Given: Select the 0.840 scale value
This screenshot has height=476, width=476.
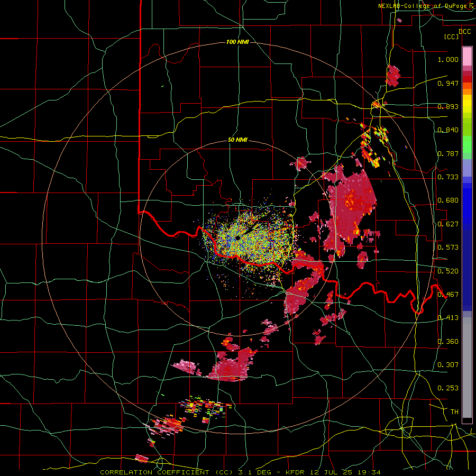Looking at the screenshot, I should tap(448, 130).
